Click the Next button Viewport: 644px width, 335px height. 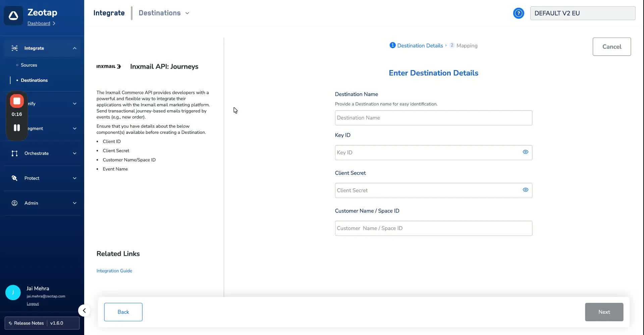[x=604, y=312]
